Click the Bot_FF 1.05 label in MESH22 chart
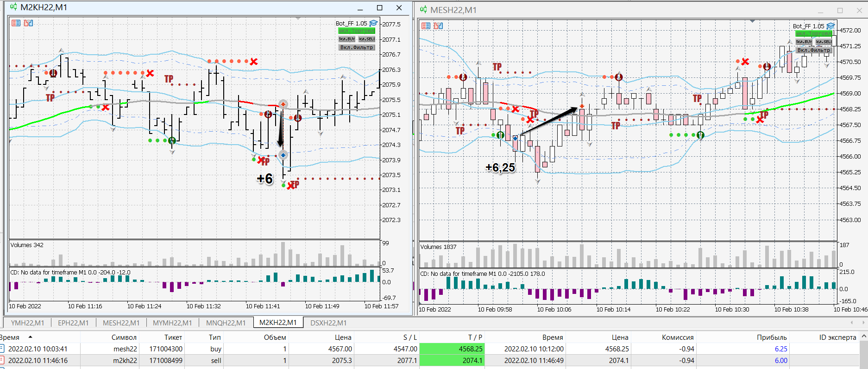Viewport: 868px width, 369px height. [808, 26]
